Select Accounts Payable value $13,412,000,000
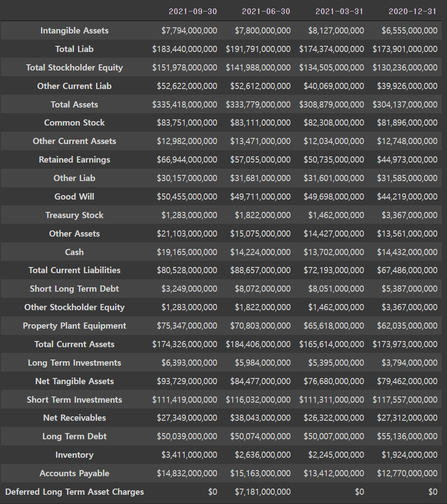Image resolution: width=447 pixels, height=504 pixels. [x=334, y=474]
